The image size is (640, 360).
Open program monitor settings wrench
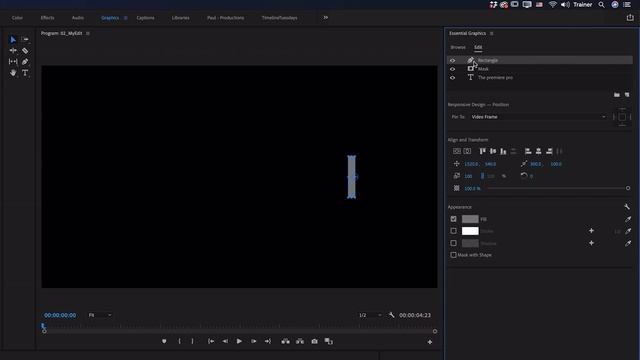click(391, 315)
